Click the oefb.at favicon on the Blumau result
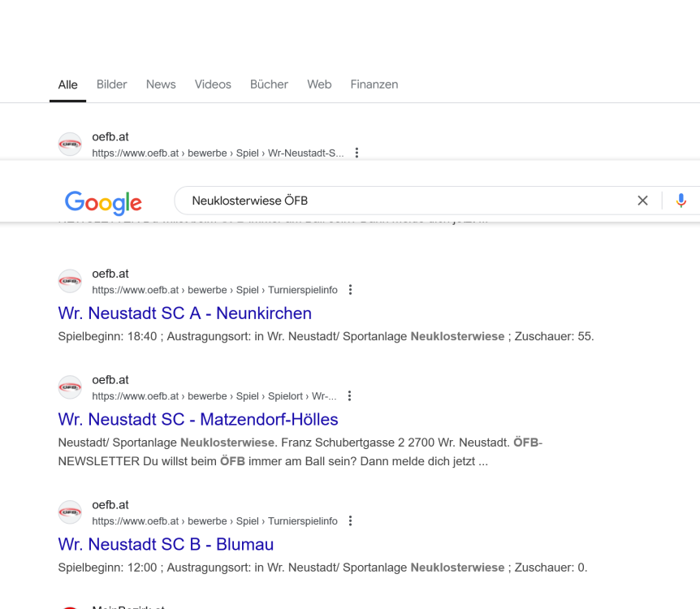The image size is (700, 609). (70, 512)
